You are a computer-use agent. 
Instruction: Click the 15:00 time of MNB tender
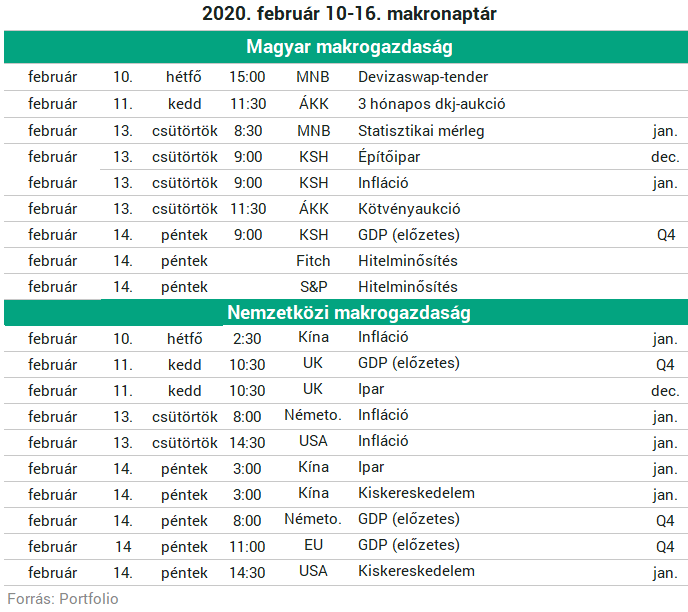(247, 77)
